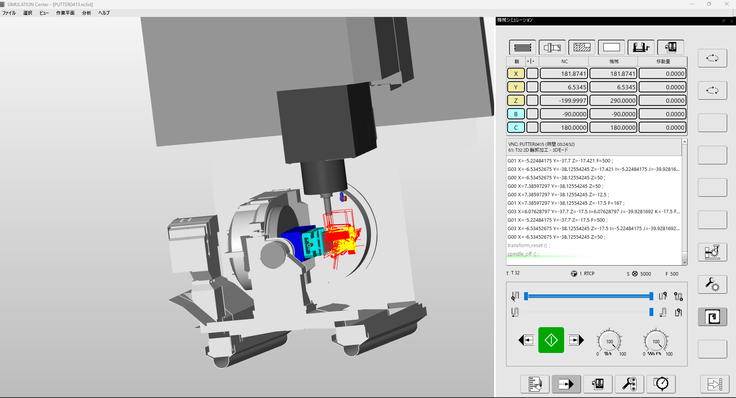This screenshot has width=736, height=398.
Task: Click the stopwatch timing icon at bottom
Action: point(662,384)
